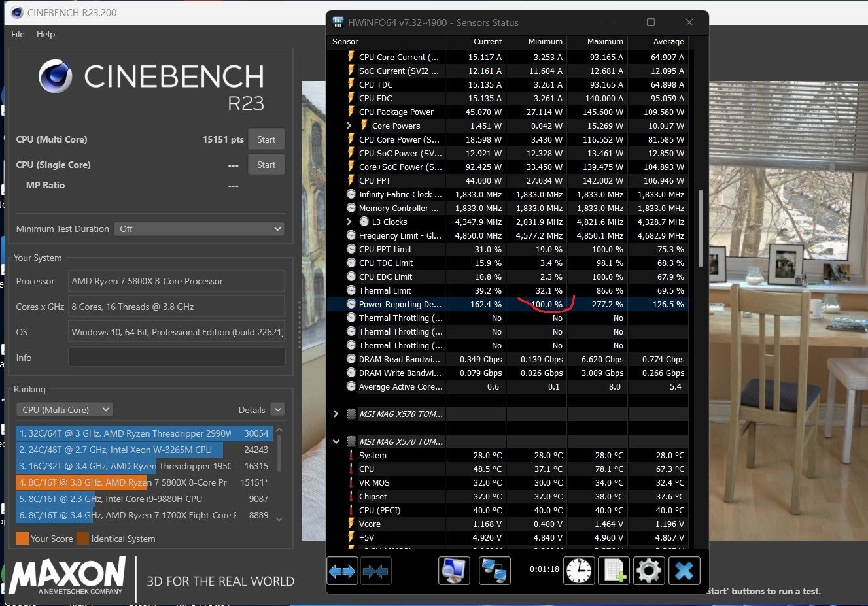The height and width of the screenshot is (606, 868).
Task: Expand Core Powers sensor group
Action: (349, 126)
